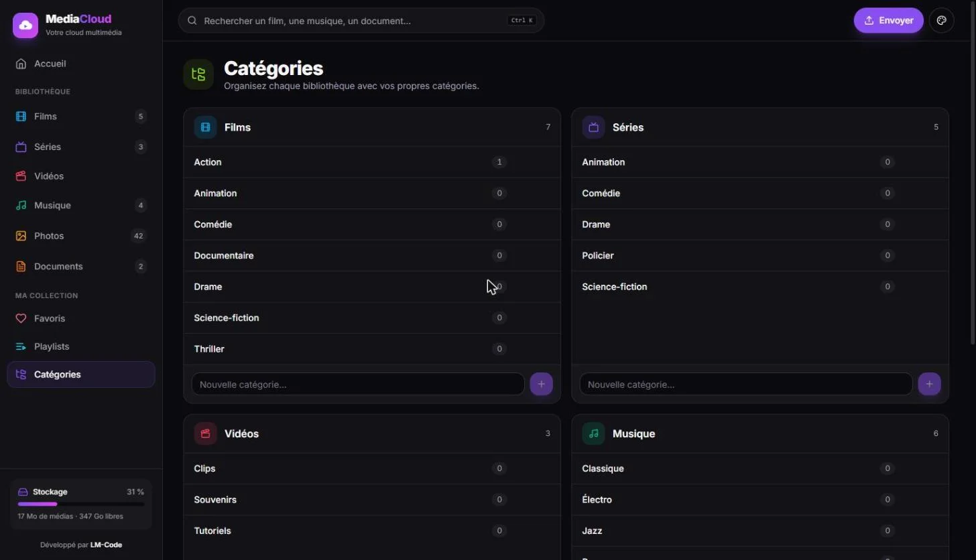Select the Souvenirs category in Vidéos

tap(372, 500)
